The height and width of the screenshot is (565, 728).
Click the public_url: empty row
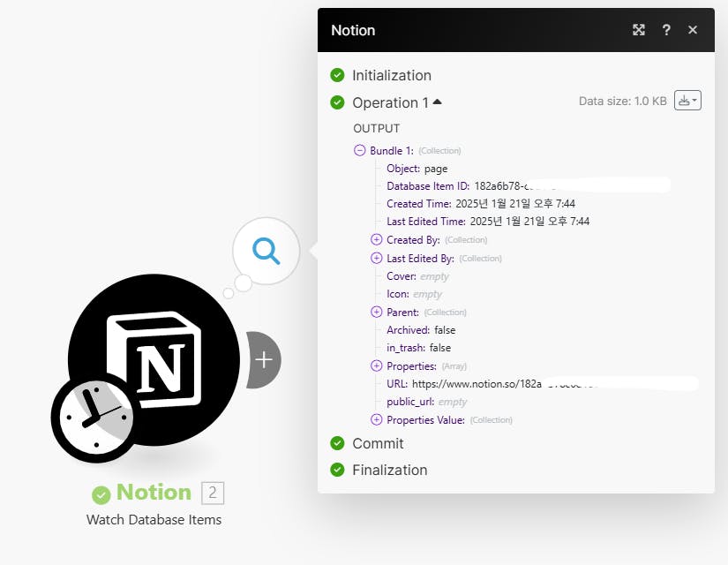click(x=427, y=402)
